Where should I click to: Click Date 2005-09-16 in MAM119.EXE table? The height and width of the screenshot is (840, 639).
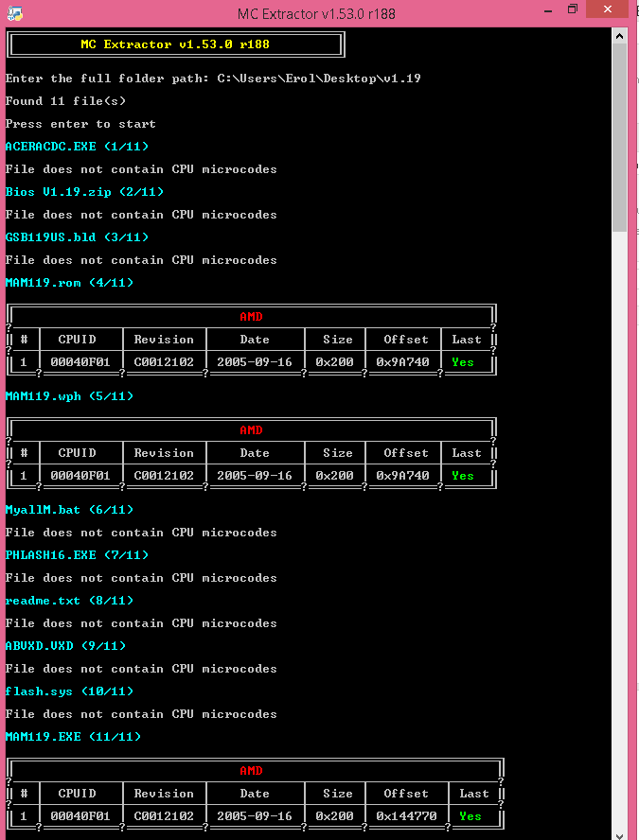[254, 816]
